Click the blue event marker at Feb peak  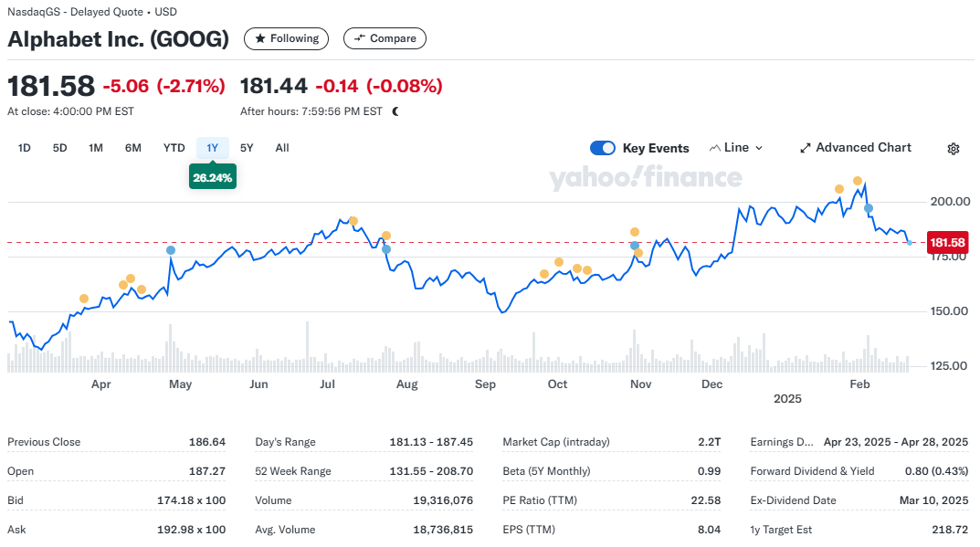869,208
